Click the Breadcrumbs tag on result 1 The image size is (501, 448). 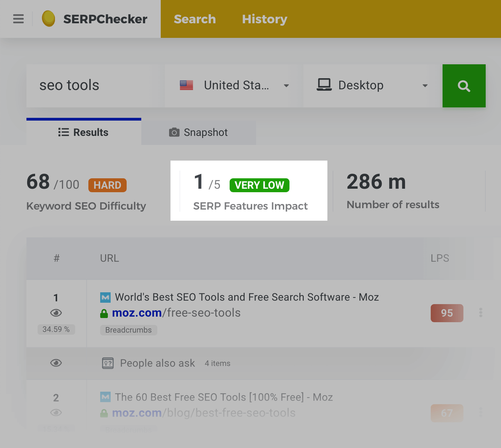129,330
